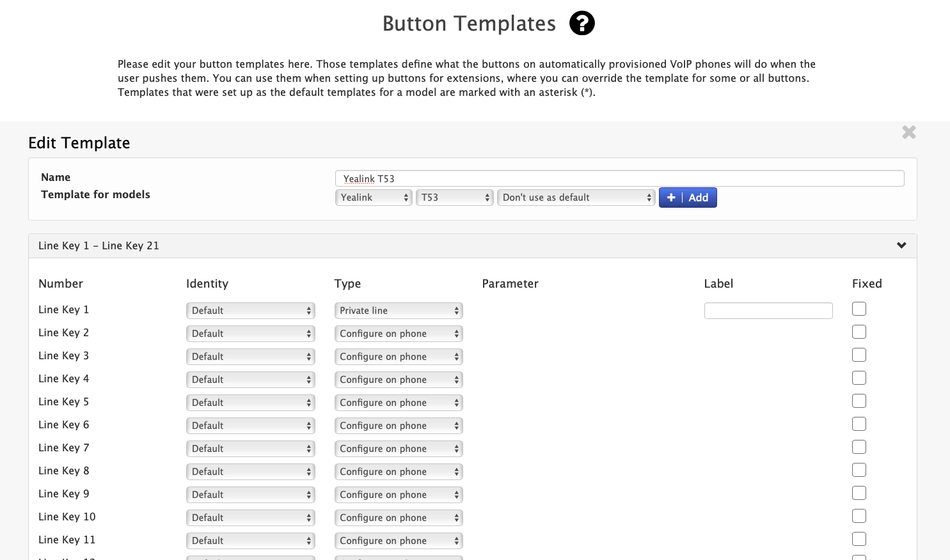Click the X to close Edit Template
950x560 pixels.
[x=909, y=132]
